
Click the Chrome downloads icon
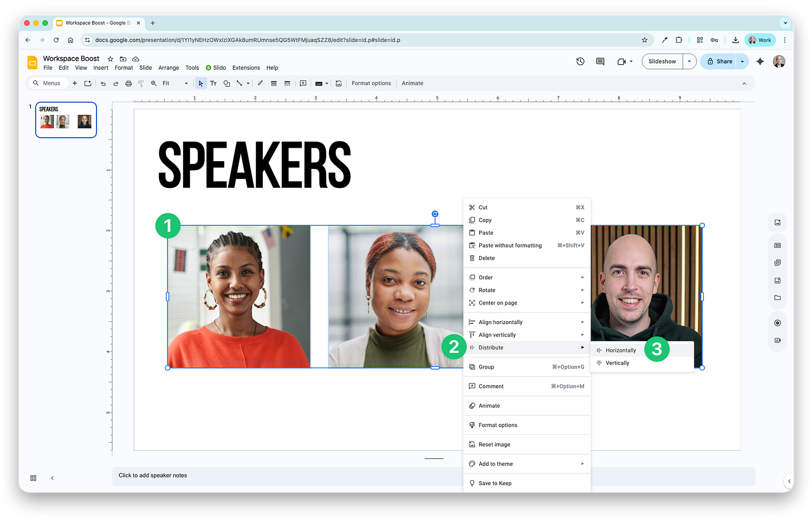(x=735, y=40)
